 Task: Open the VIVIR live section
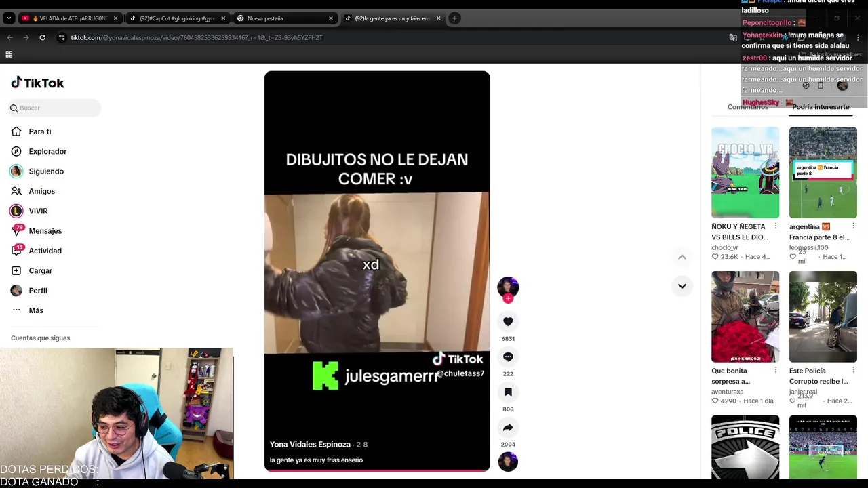(x=38, y=211)
